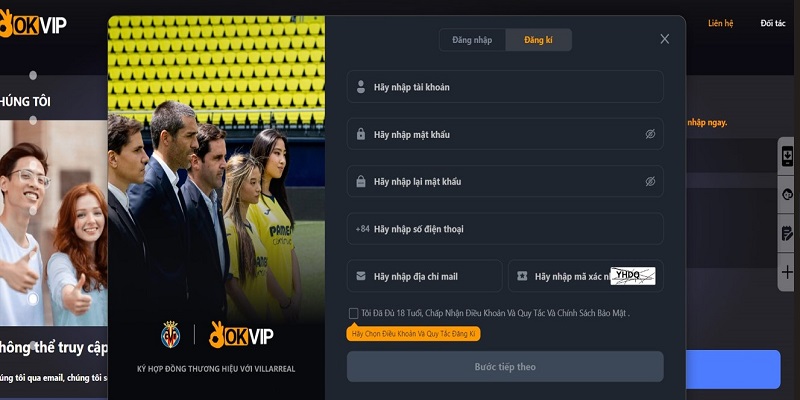The image size is (800, 400).
Task: Show password in Hãy nhập lại mật khẩu field
Action: point(649,181)
